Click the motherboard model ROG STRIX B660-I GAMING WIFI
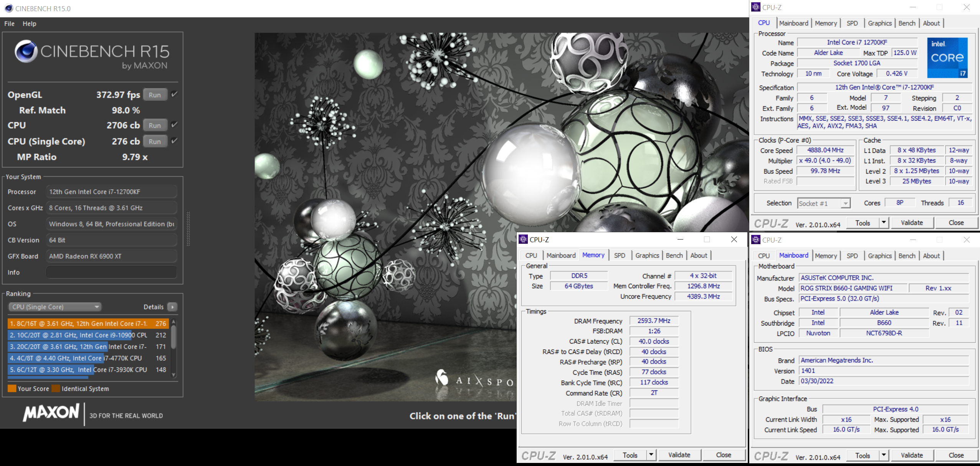 click(853, 288)
